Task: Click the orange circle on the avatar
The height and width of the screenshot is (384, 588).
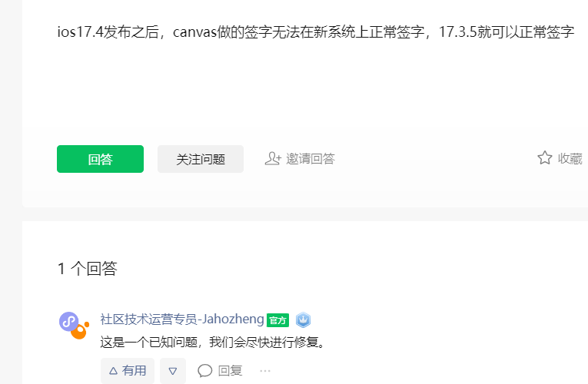Action: pos(79,331)
